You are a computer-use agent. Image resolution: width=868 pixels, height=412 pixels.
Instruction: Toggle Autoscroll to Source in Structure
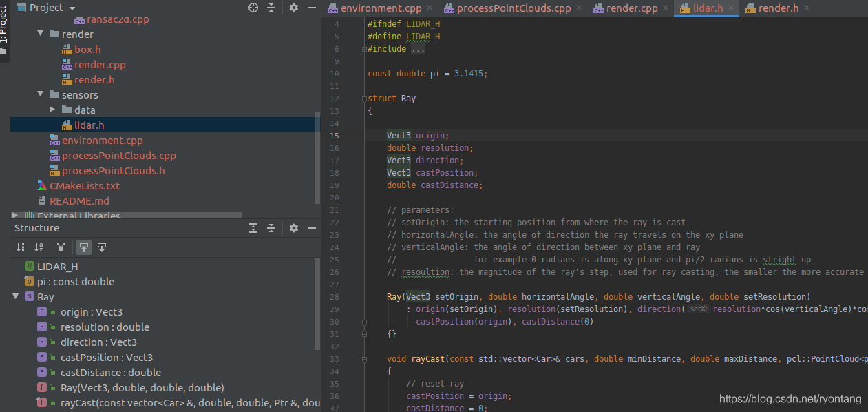83,247
